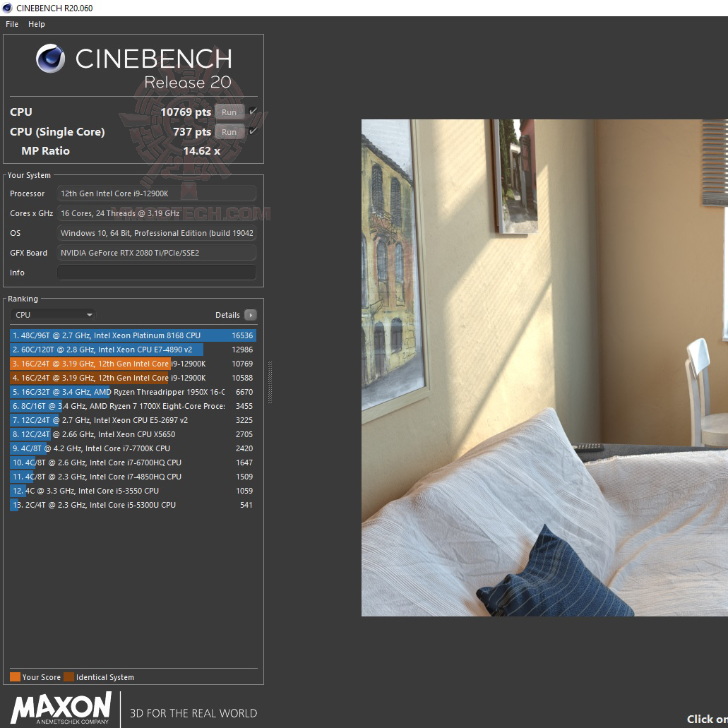728x728 pixels.
Task: Select Xeon X5650 ranking row
Action: (133, 434)
